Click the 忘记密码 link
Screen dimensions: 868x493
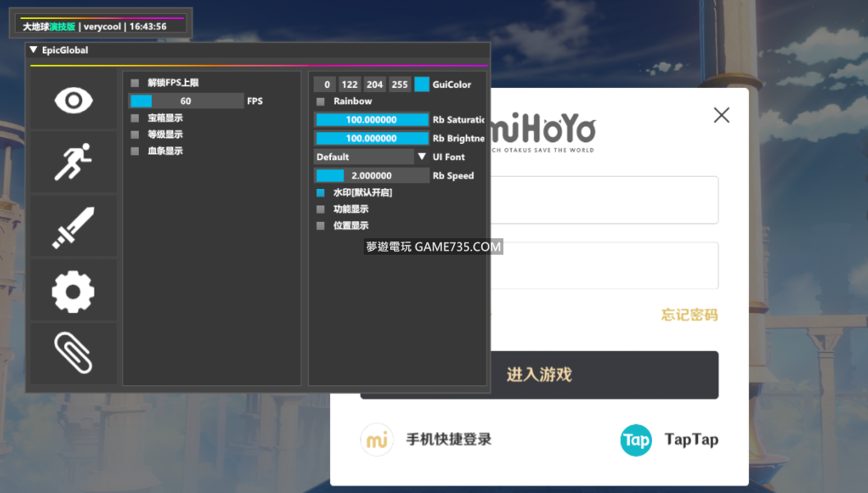click(689, 315)
